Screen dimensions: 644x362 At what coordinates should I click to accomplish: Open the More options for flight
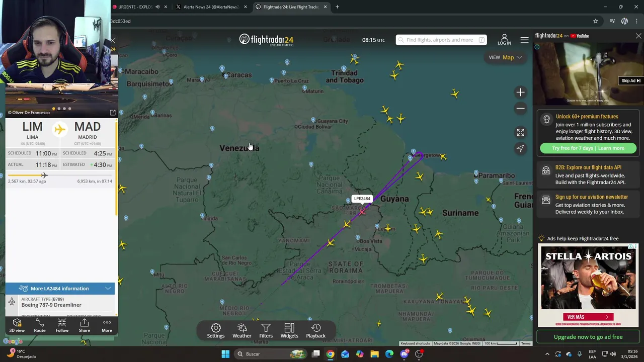coord(107,325)
